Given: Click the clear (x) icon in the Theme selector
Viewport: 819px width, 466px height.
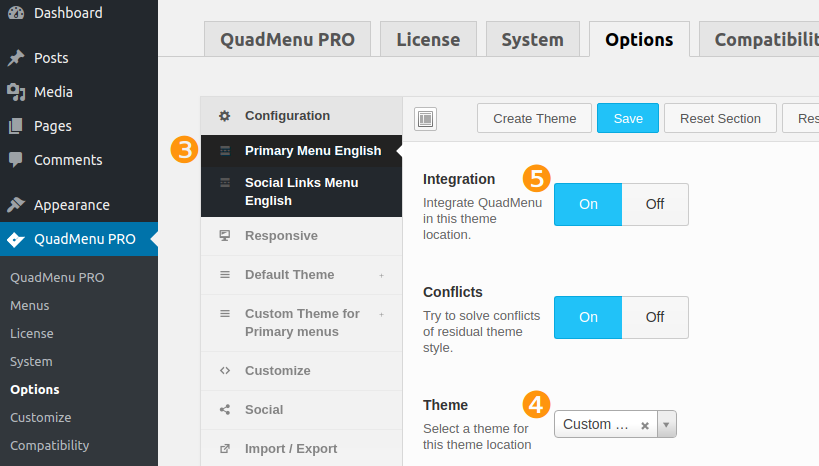Looking at the screenshot, I should [x=645, y=425].
